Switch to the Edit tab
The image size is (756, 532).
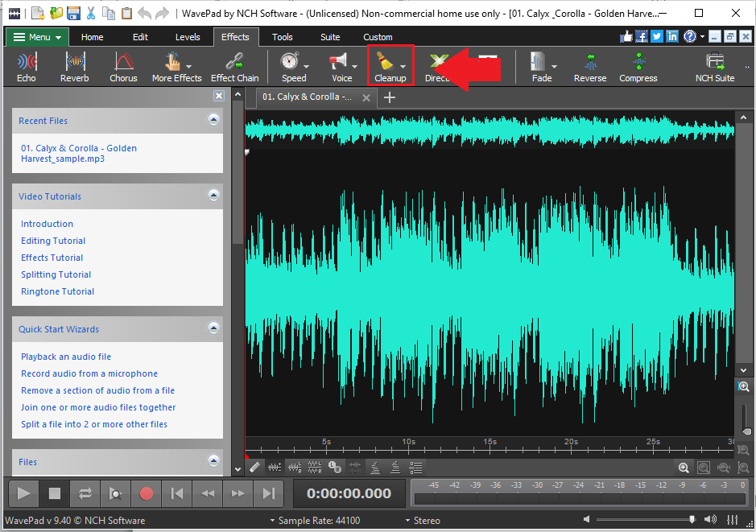[x=140, y=37]
